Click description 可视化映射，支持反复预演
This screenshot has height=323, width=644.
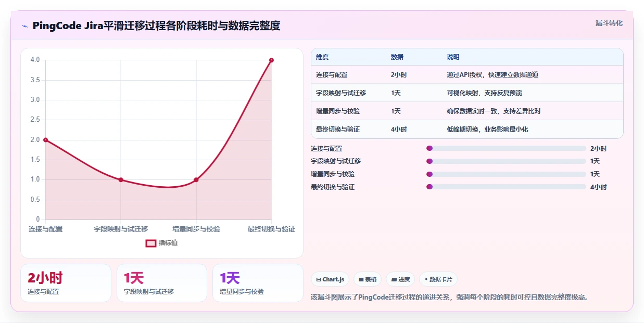tap(484, 93)
